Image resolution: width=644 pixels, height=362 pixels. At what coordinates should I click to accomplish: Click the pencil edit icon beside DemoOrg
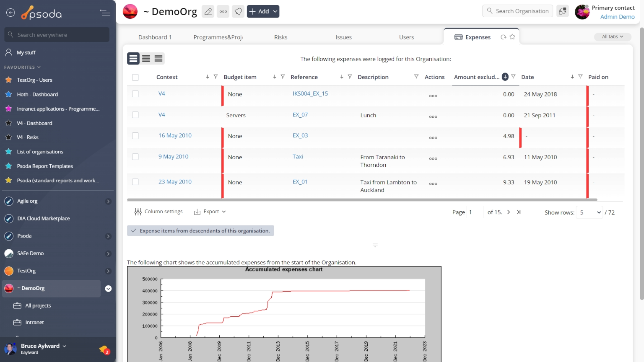tap(208, 11)
